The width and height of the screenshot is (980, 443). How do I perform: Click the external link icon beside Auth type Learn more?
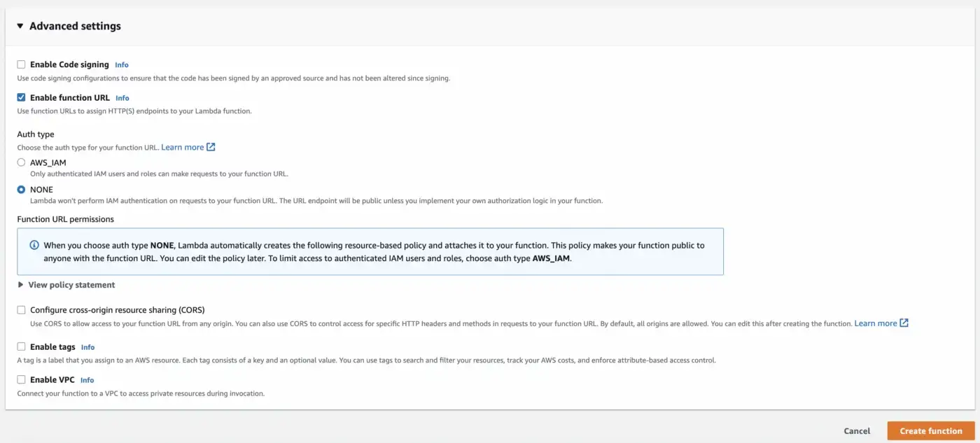[211, 147]
